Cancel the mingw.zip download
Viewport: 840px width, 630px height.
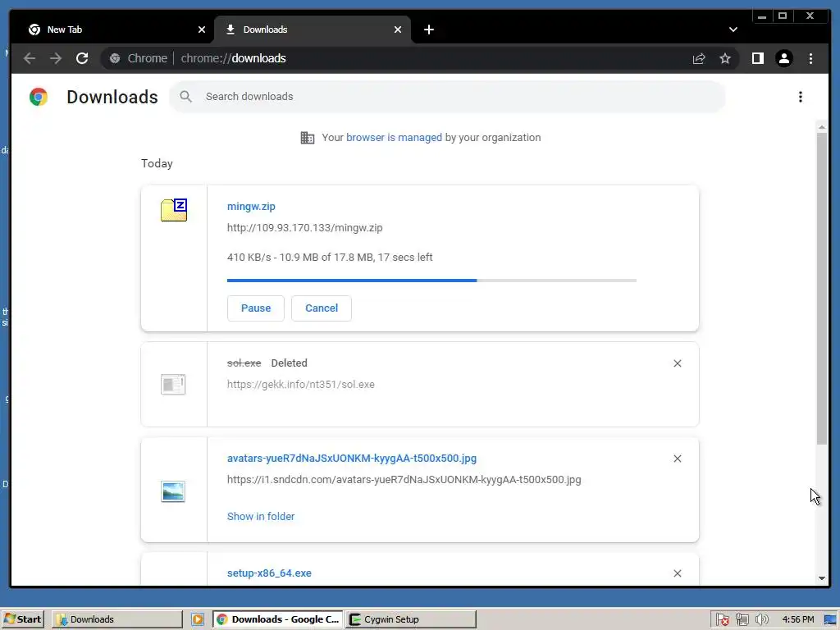point(322,308)
